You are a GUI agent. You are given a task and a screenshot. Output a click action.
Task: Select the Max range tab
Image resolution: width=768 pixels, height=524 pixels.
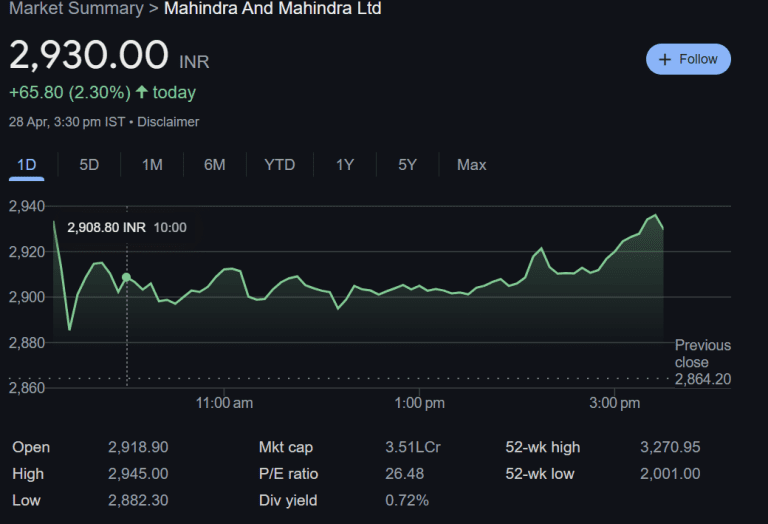coord(472,165)
